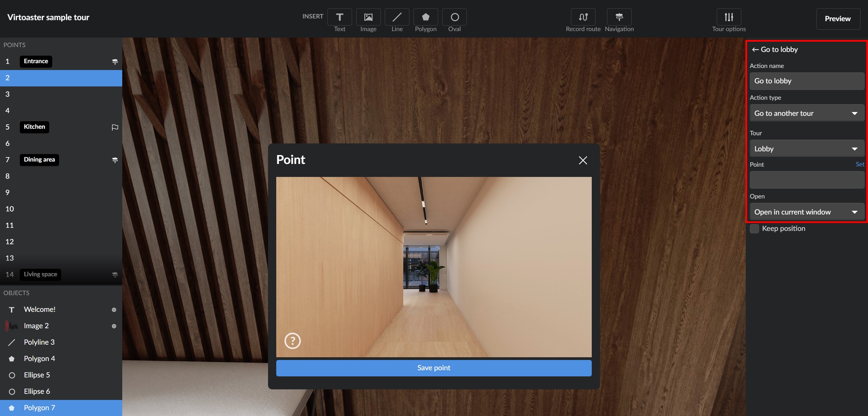Toggle visibility icon for Welcome! object
The width and height of the screenshot is (868, 416).
tap(114, 310)
